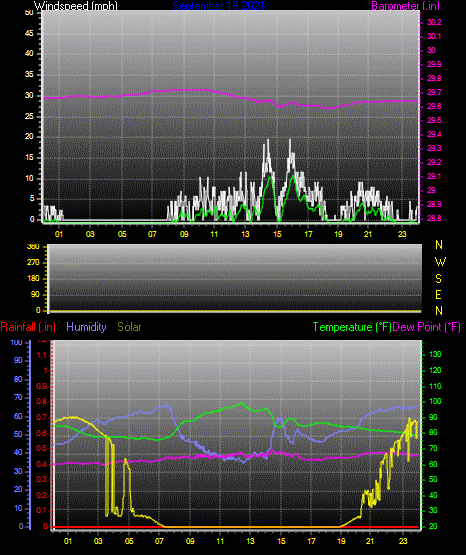Image resolution: width=466 pixels, height=555 pixels.
Task: Select the Humidity legend label
Action: point(86,327)
